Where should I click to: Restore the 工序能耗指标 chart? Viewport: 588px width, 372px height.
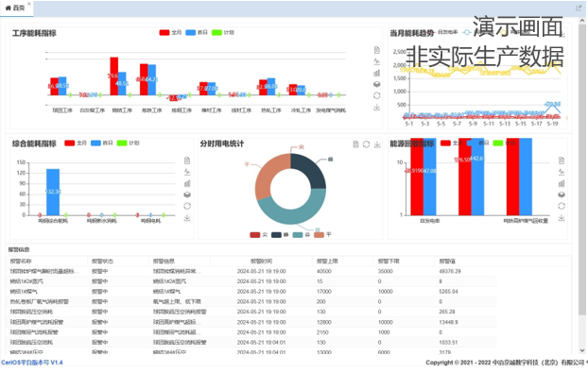point(377,95)
